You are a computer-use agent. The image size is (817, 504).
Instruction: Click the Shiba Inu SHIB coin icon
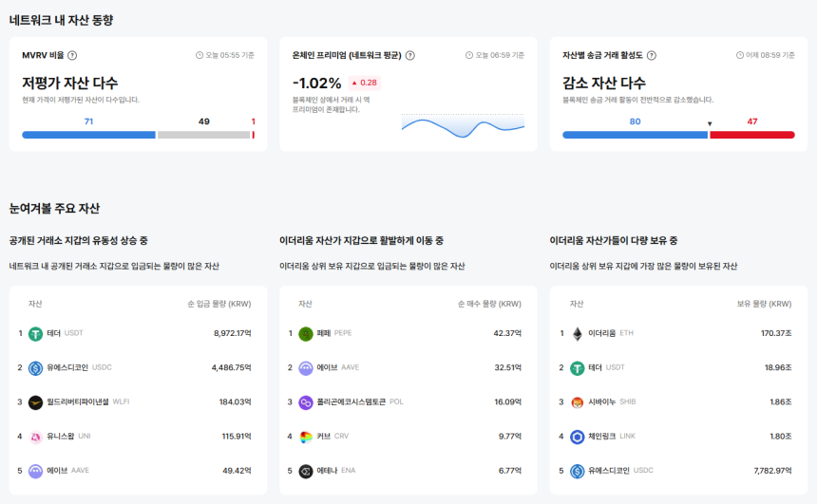tap(577, 402)
